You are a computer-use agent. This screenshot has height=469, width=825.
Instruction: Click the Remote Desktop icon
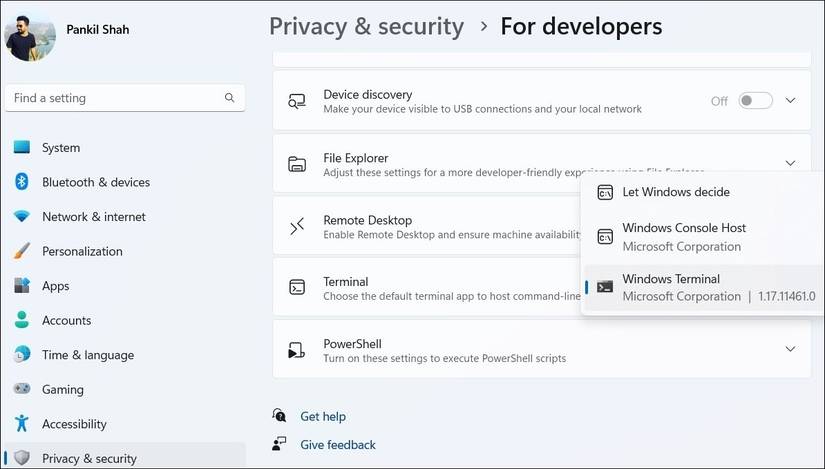297,226
